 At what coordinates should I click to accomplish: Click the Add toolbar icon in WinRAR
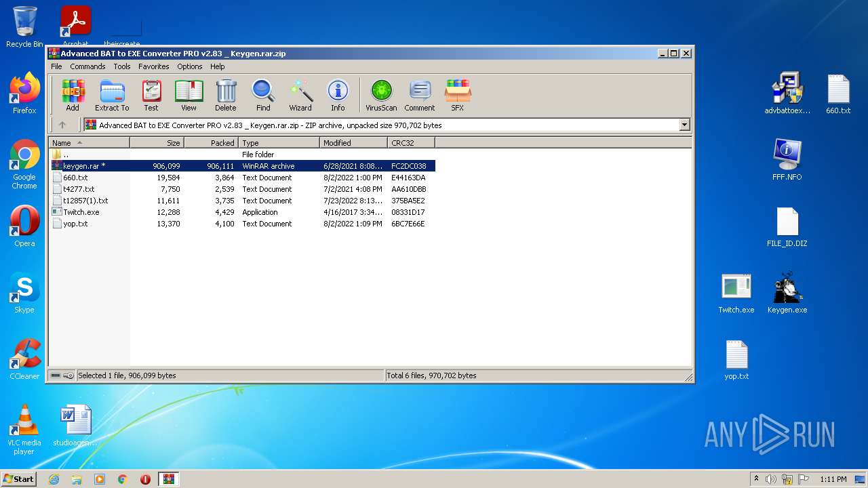[x=73, y=95]
